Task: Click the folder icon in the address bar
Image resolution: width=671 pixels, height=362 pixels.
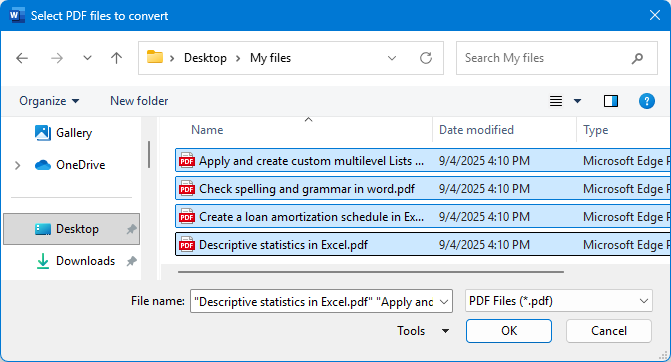Action: coord(155,57)
